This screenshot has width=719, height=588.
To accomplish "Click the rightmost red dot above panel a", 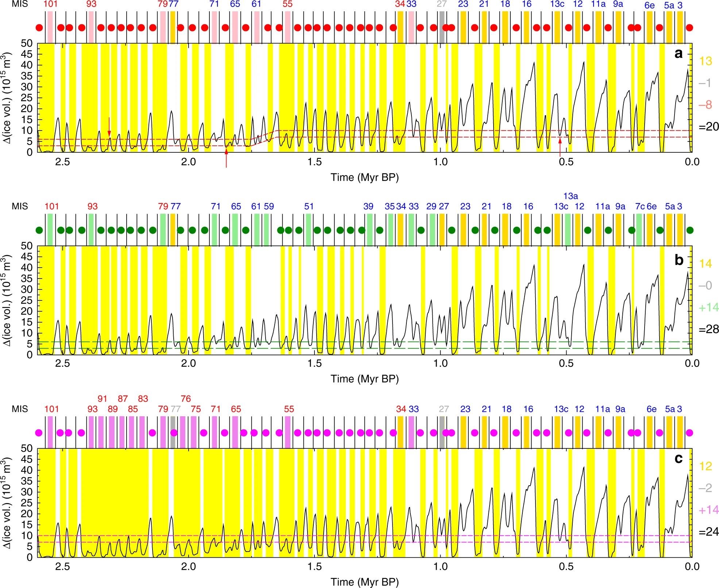I will [x=689, y=27].
